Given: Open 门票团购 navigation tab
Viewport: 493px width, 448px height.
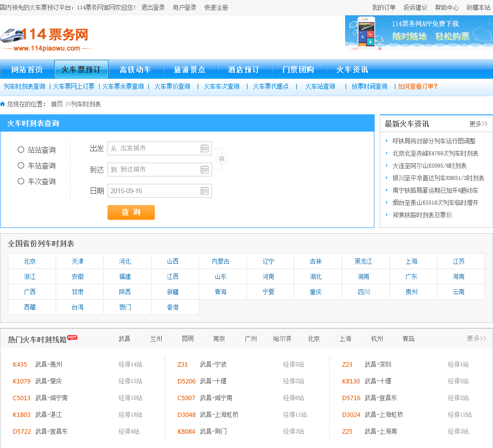Looking at the screenshot, I should 298,69.
